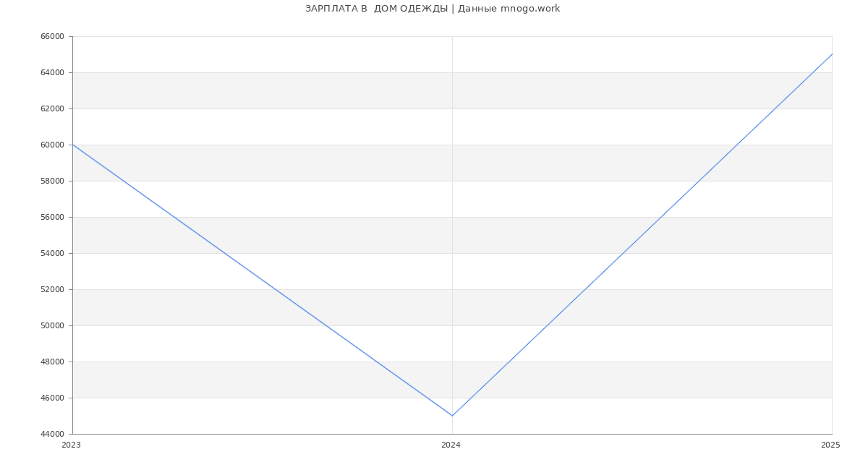Select the 58000 y-axis label
This screenshot has width=868, height=470.
coord(52,181)
